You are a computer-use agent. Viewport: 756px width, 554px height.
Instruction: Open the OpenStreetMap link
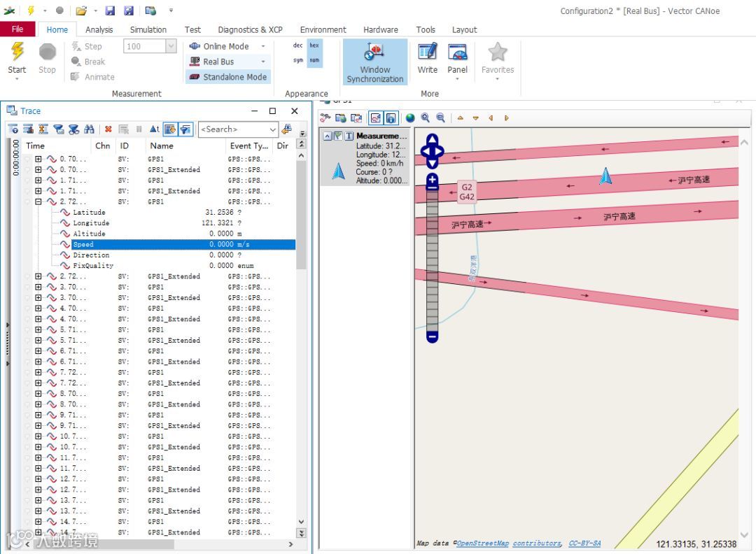pos(482,543)
